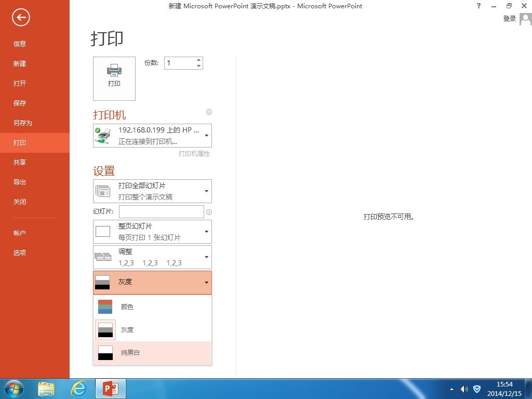The width and height of the screenshot is (532, 399).
Task: Open 打印全部幻灯片 range dropdown
Action: click(152, 191)
